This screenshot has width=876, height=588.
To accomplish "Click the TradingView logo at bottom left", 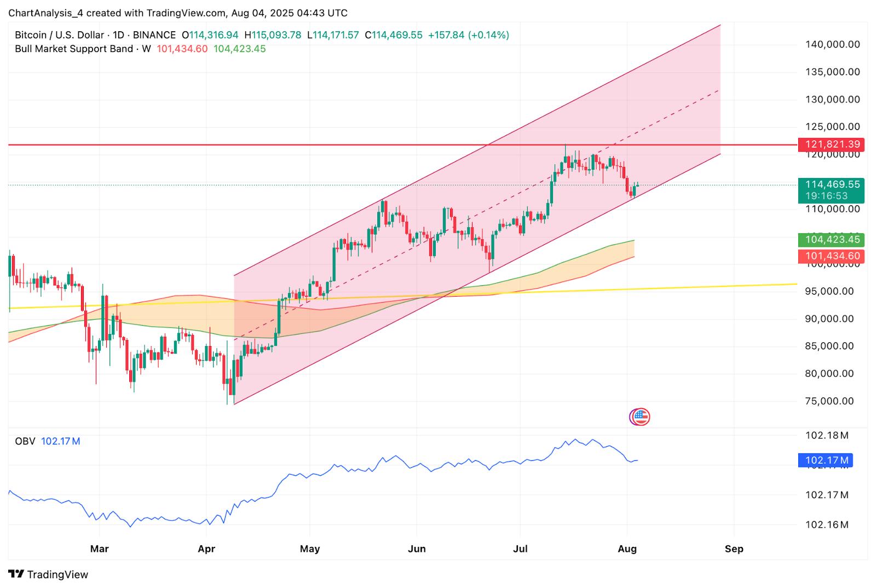I will (48, 574).
